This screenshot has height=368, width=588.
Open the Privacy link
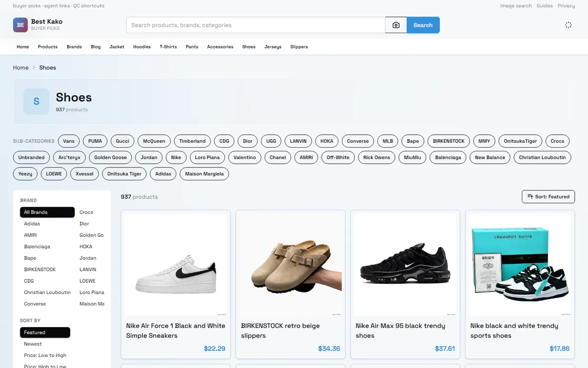[566, 6]
